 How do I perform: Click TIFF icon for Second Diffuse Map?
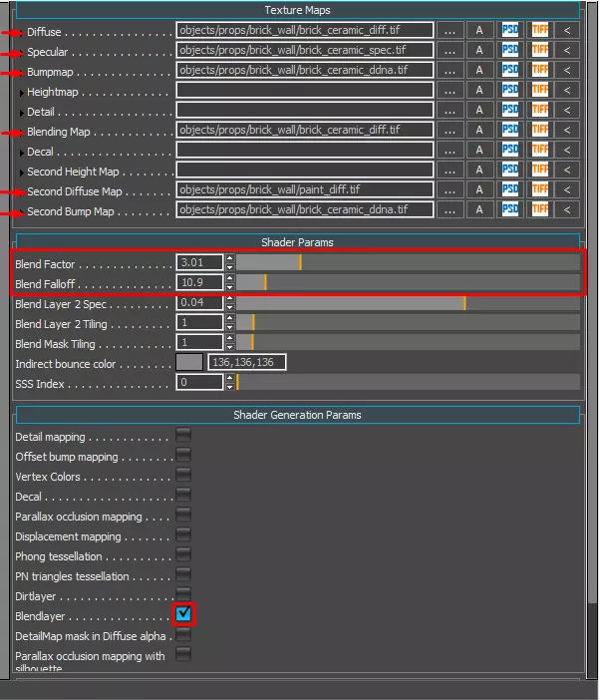(x=540, y=189)
